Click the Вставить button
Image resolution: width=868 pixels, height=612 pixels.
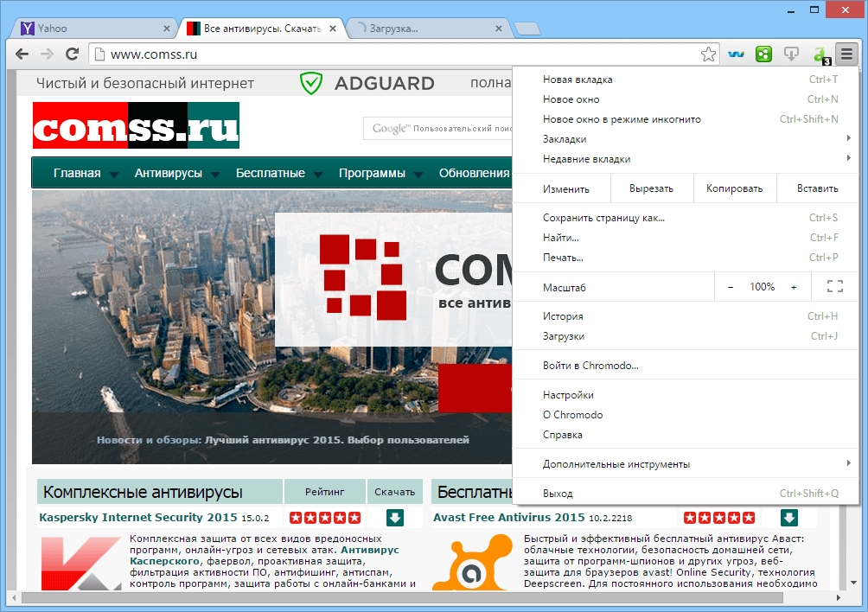tap(818, 188)
